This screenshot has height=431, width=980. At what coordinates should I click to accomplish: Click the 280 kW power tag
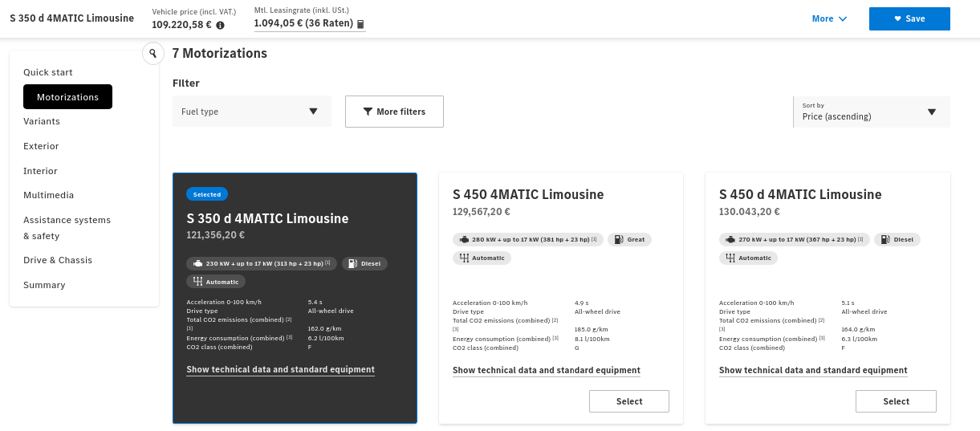tap(528, 239)
